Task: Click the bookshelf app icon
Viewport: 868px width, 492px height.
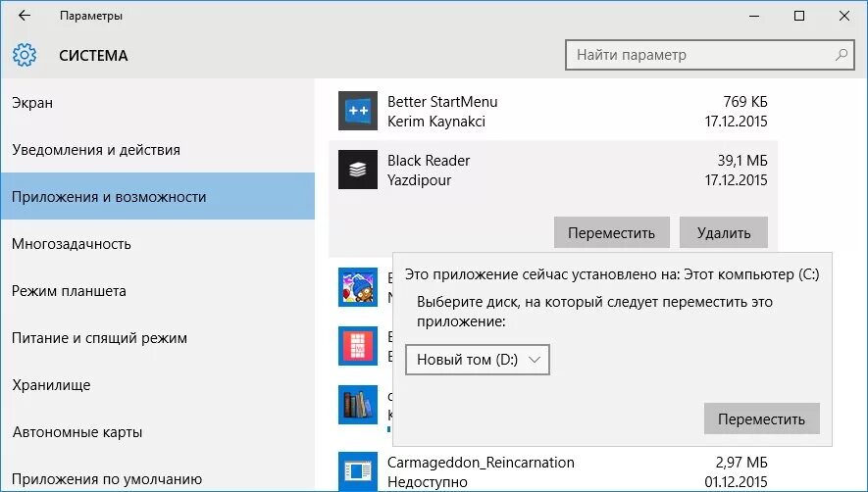Action: pos(358,405)
